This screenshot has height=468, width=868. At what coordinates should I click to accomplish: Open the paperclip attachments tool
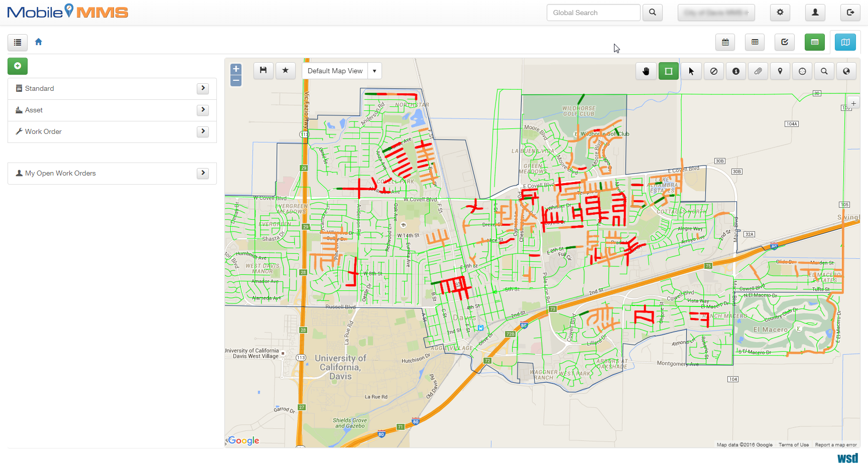[758, 71]
